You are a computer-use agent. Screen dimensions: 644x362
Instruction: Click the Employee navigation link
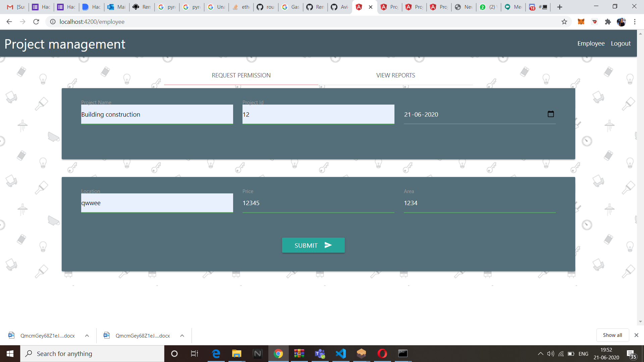[x=591, y=44]
